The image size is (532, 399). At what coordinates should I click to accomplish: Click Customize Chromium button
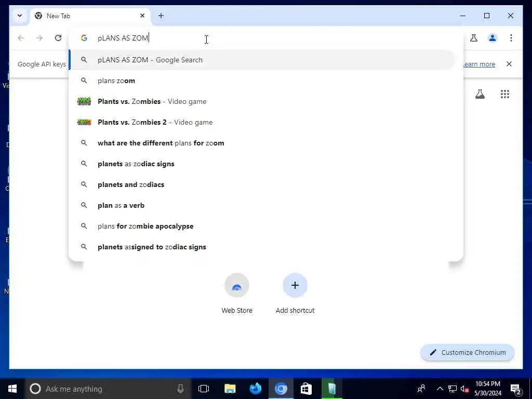pos(468,353)
